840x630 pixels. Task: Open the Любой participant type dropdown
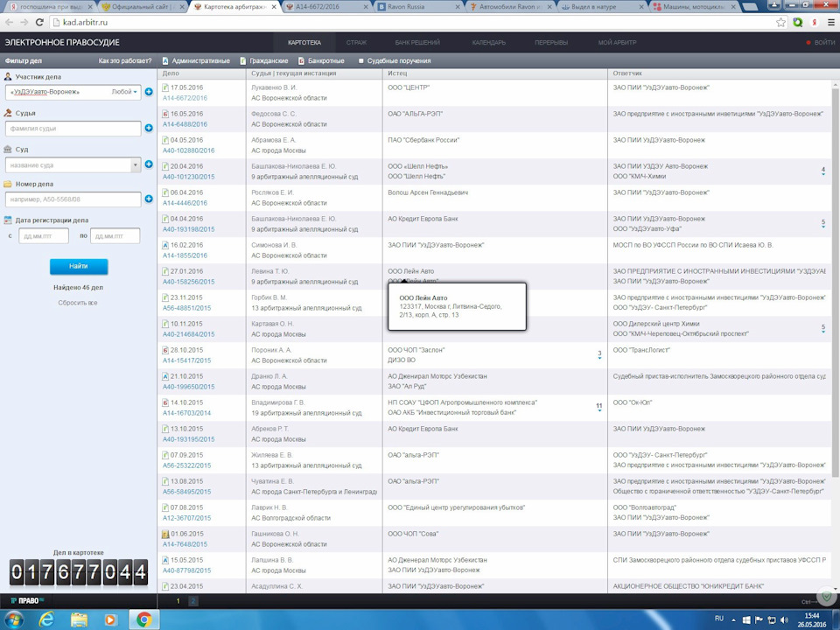coord(124,92)
